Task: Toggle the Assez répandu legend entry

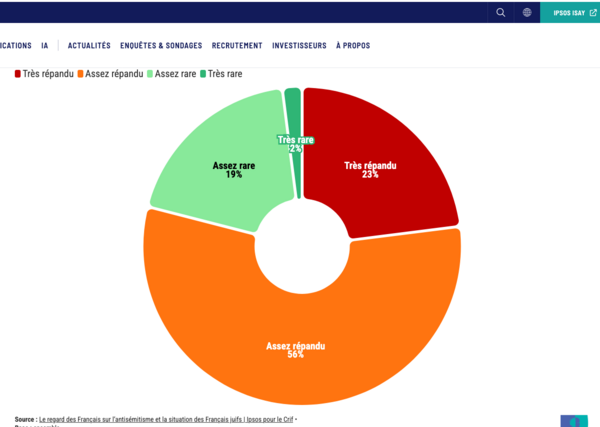Action: point(110,74)
